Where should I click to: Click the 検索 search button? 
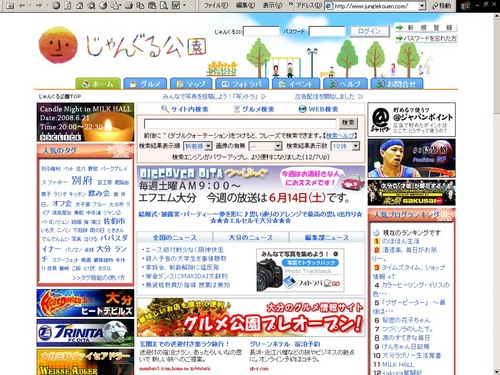[348, 123]
